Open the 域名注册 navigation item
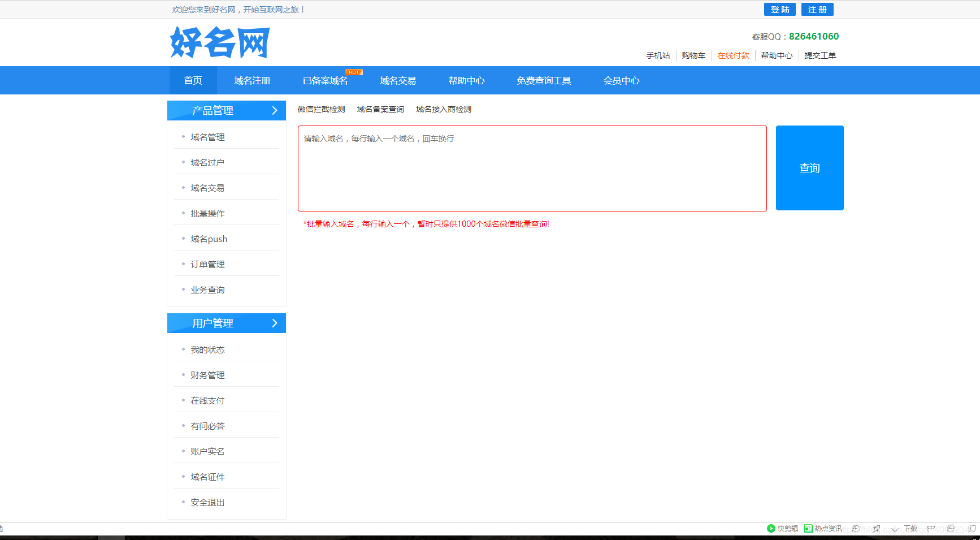Image resolution: width=980 pixels, height=540 pixels. tap(253, 80)
